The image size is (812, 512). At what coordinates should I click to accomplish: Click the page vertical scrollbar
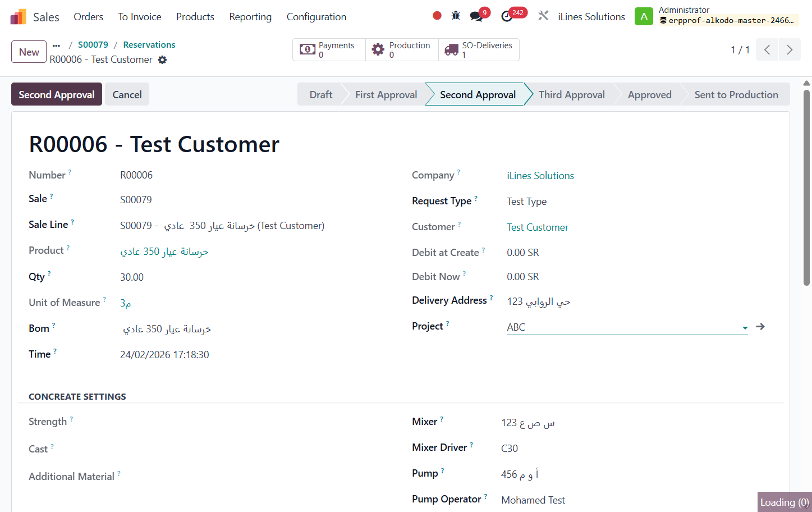point(806,188)
